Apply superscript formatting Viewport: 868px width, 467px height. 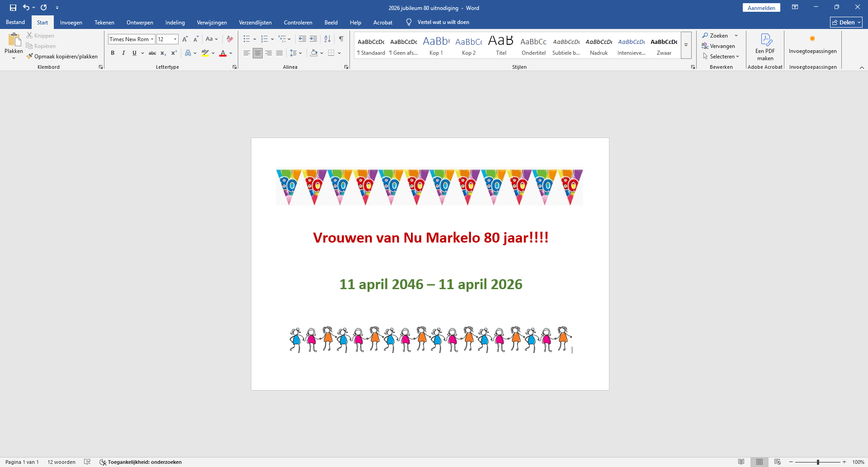(x=174, y=53)
